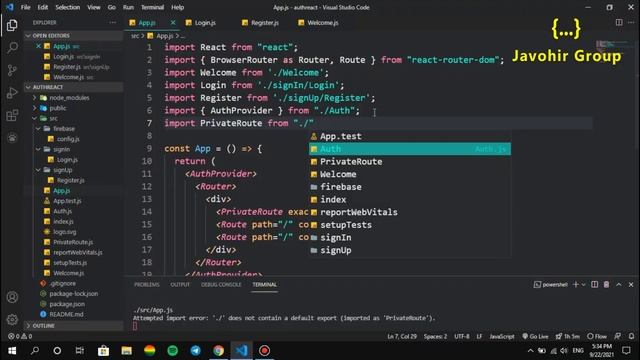Open the Accounts menu in activity bar
Viewport: 640px width, 360px height.
(12, 297)
